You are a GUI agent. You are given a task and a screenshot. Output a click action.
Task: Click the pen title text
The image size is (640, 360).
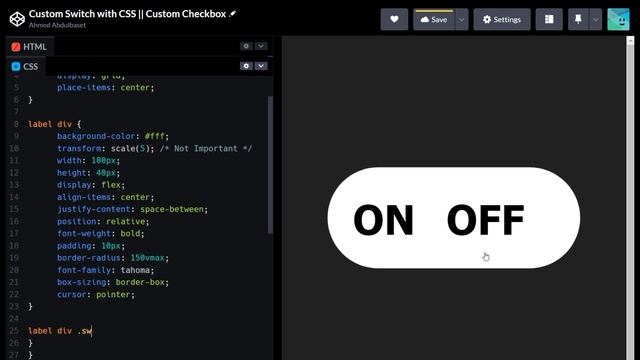[x=127, y=13]
